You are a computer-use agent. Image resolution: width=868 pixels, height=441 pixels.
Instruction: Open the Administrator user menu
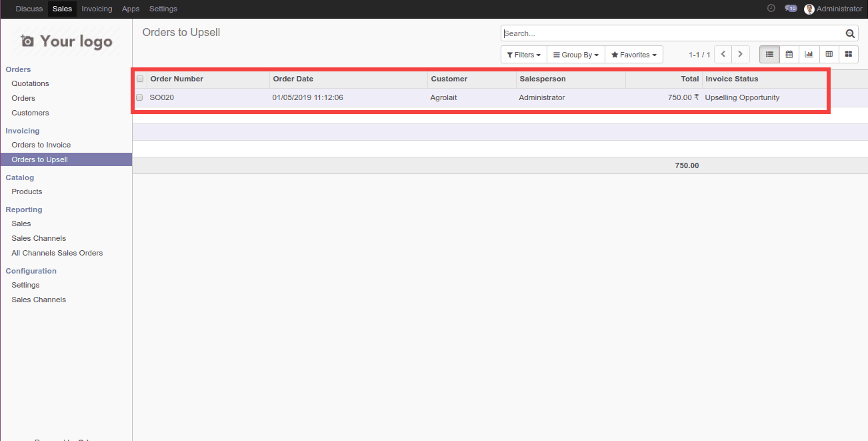click(x=833, y=9)
